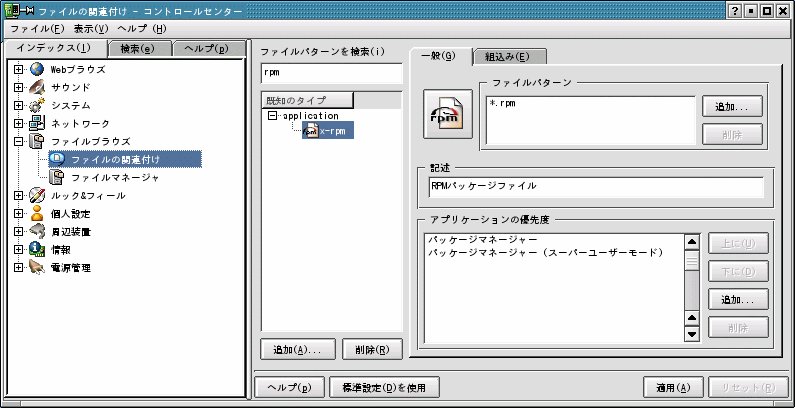Click the Sound category icon
This screenshot has width=795, height=408.
tap(37, 87)
